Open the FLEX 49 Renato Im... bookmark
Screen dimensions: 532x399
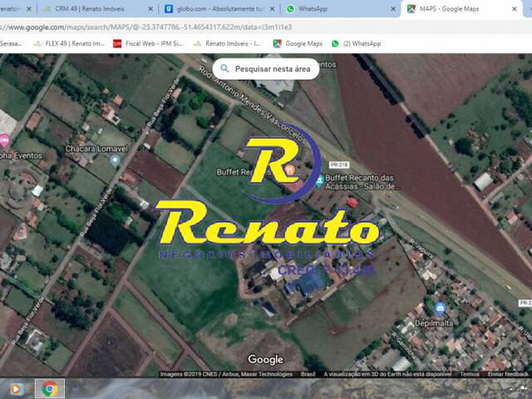click(69, 44)
